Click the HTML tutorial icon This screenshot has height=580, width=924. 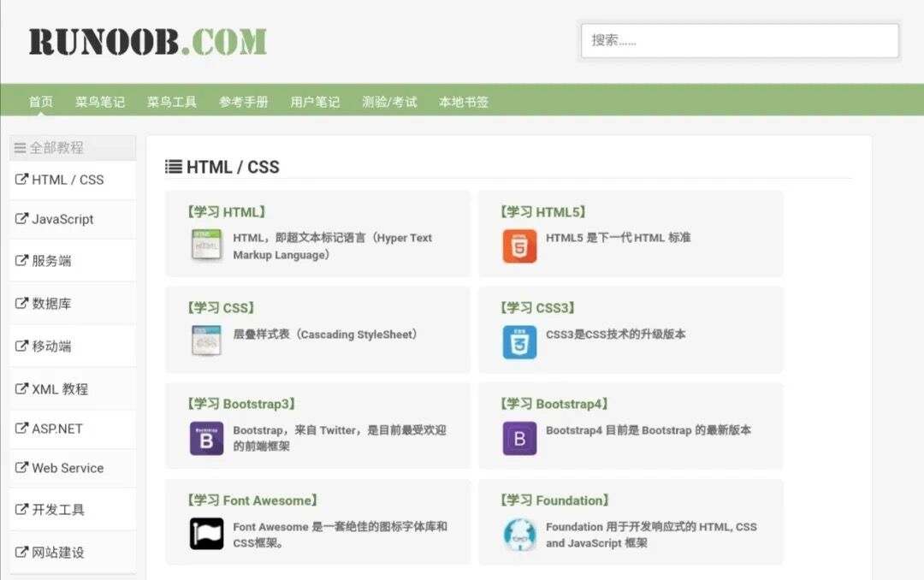click(x=206, y=246)
